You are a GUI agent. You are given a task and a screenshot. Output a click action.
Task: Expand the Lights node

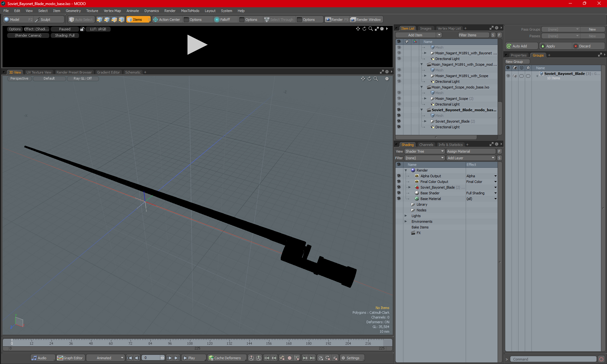click(x=406, y=216)
